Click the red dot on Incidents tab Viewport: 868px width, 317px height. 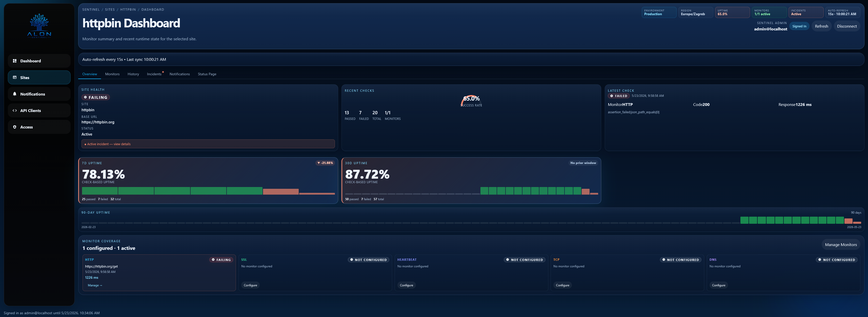coord(163,72)
